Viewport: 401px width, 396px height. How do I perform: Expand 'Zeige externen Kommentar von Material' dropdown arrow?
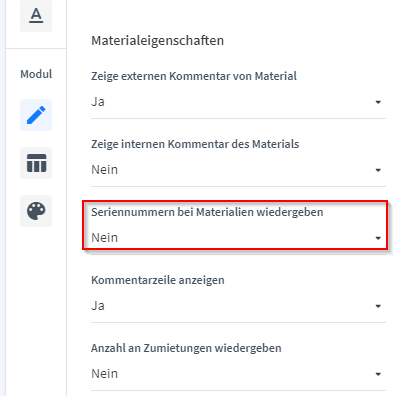[x=378, y=102]
